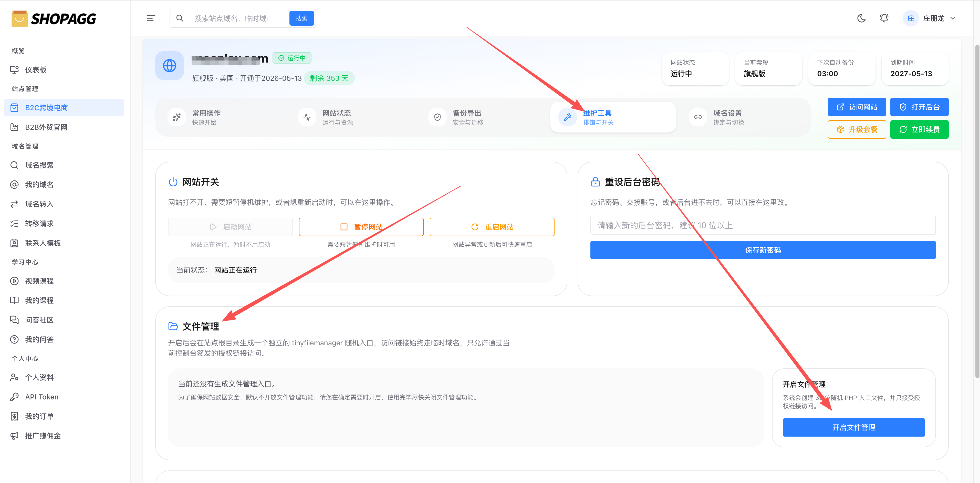The width and height of the screenshot is (980, 483).
Task: Open the user menu dropdown arrow
Action: 953,18
